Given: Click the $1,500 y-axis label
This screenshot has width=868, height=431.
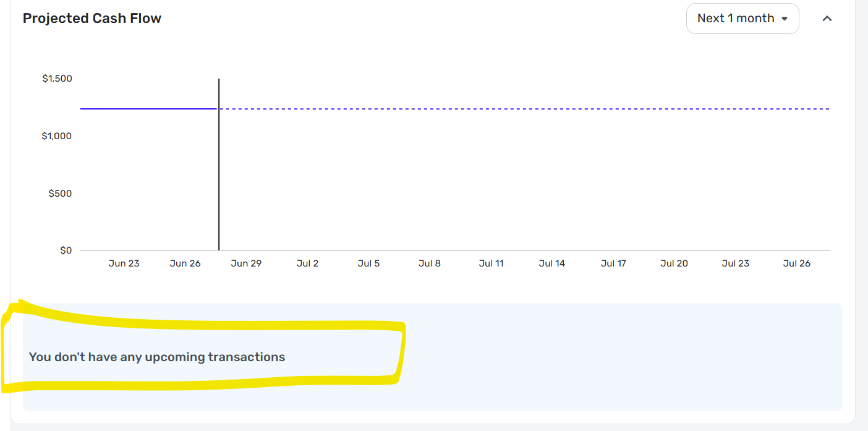Looking at the screenshot, I should pos(57,79).
